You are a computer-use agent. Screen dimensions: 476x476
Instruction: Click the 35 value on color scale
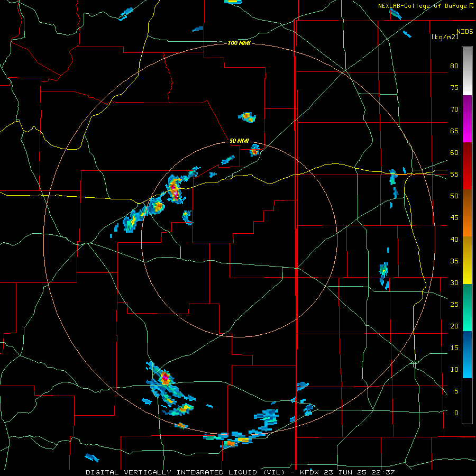454,261
